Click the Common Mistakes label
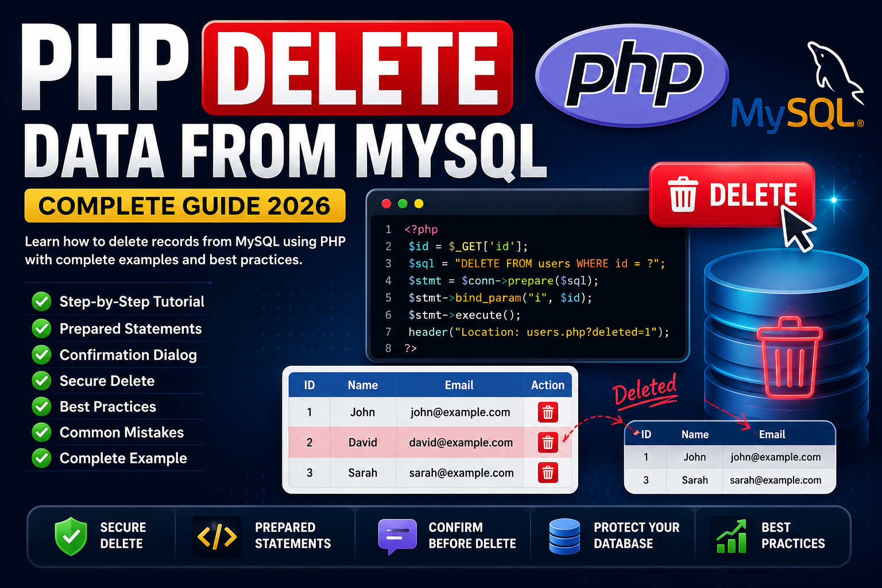 pyautogui.click(x=122, y=432)
